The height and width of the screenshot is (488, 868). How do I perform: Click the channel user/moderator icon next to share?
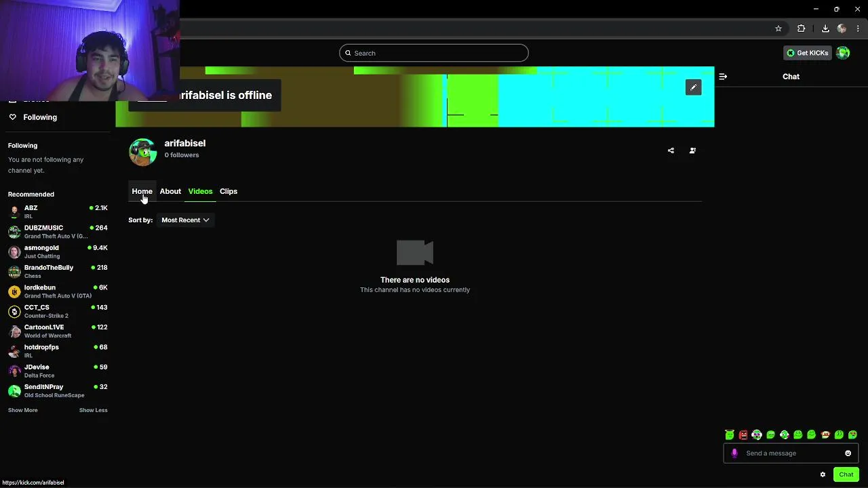coord(692,150)
